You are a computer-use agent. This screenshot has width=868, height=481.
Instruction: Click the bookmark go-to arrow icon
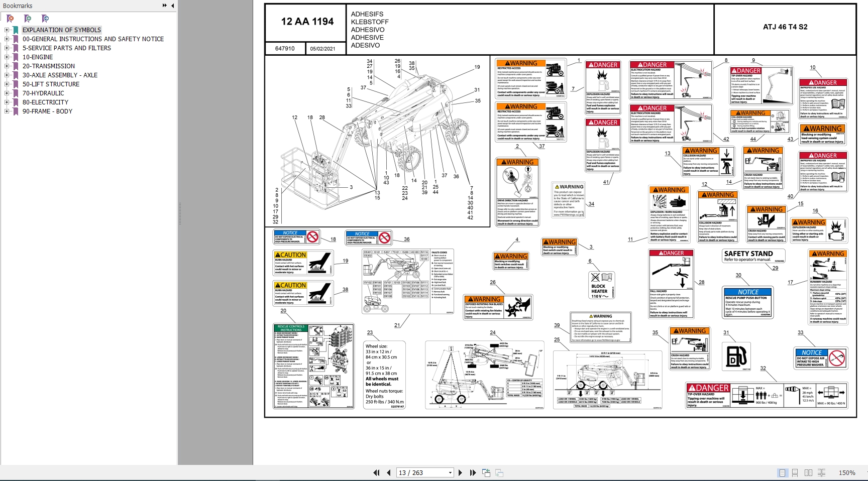45,19
